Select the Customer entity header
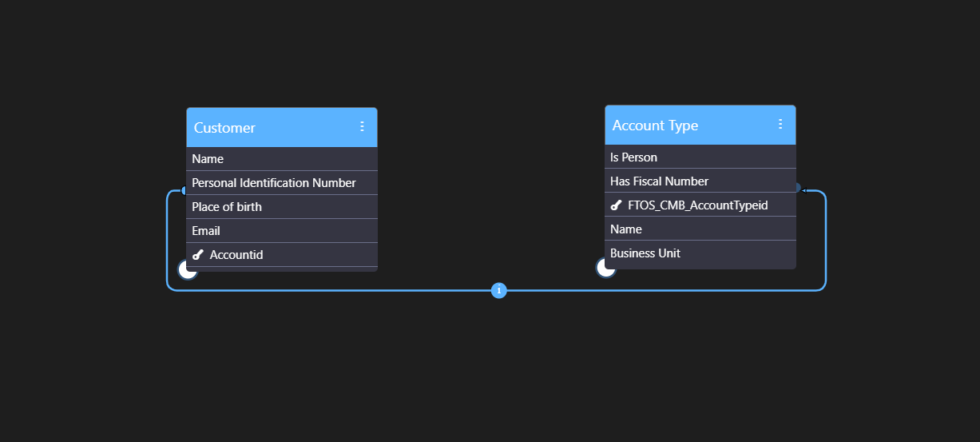This screenshot has width=980, height=442. pyautogui.click(x=264, y=128)
